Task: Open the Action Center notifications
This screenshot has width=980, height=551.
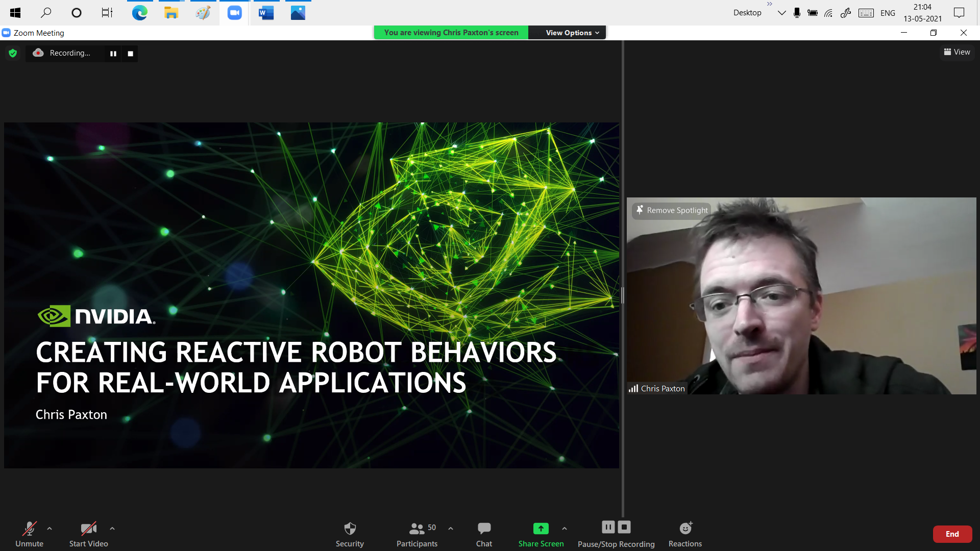Action: pos(959,13)
